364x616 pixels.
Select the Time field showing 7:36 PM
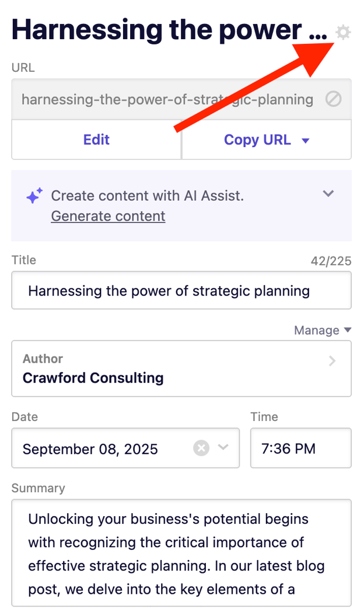(300, 448)
